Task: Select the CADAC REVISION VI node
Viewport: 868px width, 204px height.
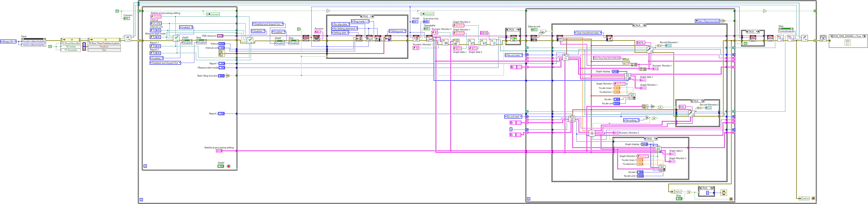Action: tap(317, 38)
